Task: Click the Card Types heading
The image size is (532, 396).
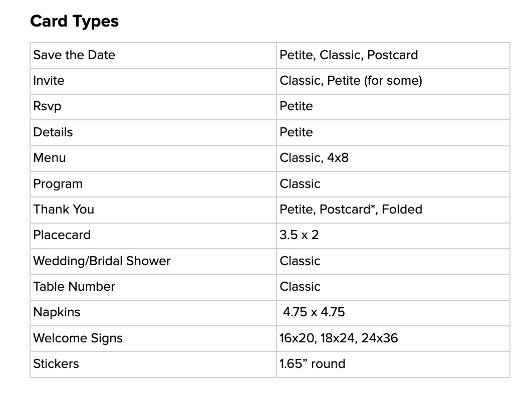Action: click(74, 22)
